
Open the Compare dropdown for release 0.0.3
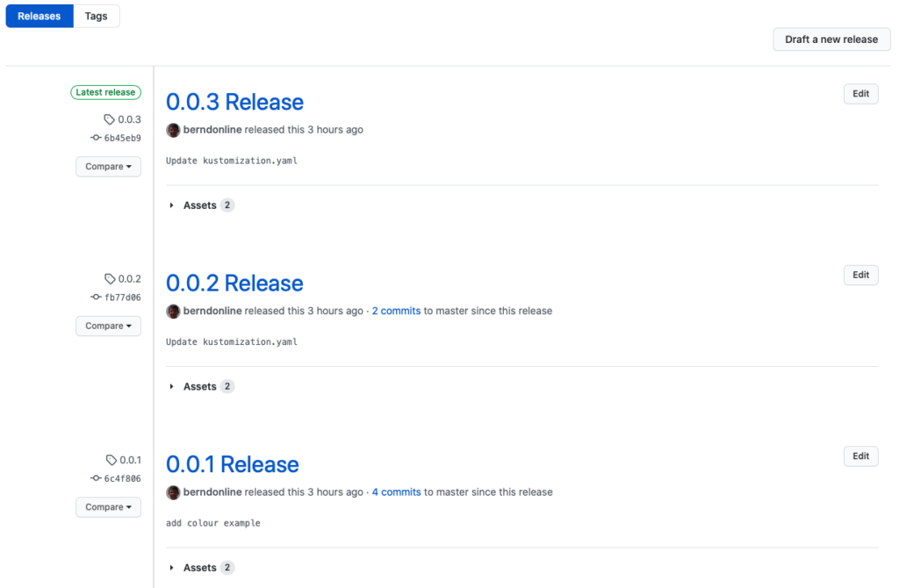(x=108, y=166)
